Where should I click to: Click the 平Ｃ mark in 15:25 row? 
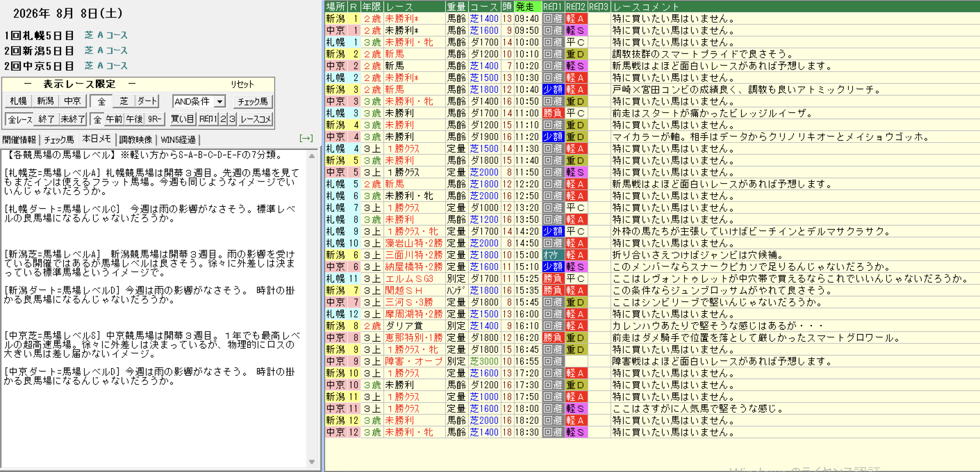[x=576, y=279]
